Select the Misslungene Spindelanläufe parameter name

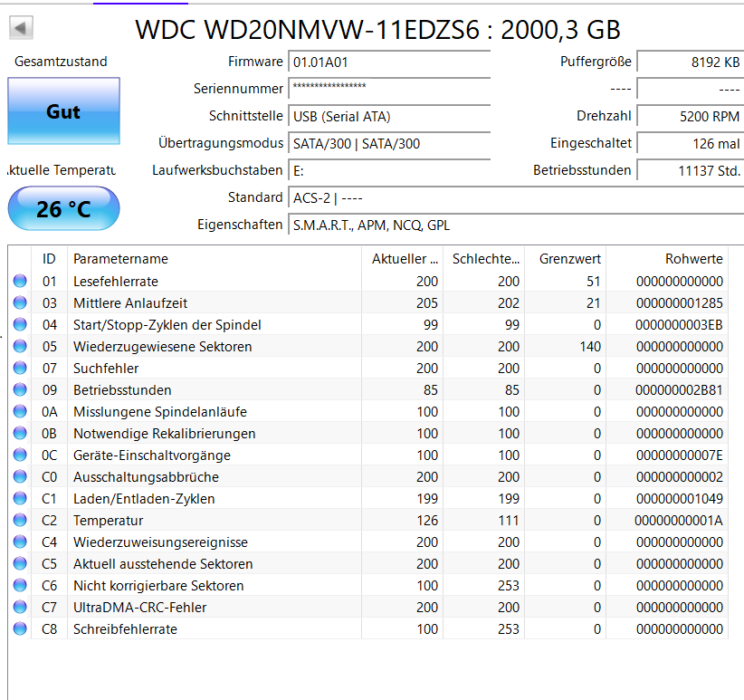coord(160,412)
